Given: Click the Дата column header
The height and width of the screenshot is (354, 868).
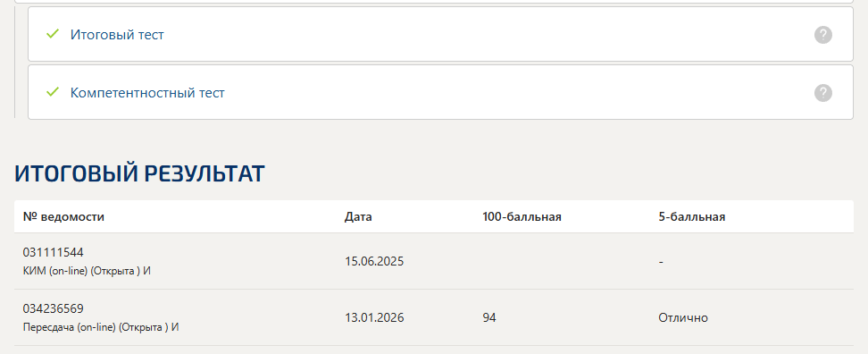Looking at the screenshot, I should click(358, 216).
